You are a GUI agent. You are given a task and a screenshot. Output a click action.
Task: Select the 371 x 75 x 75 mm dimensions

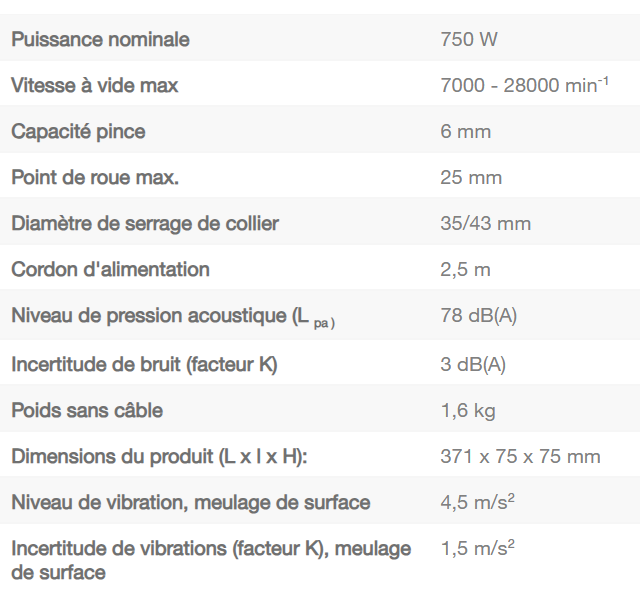(520, 456)
